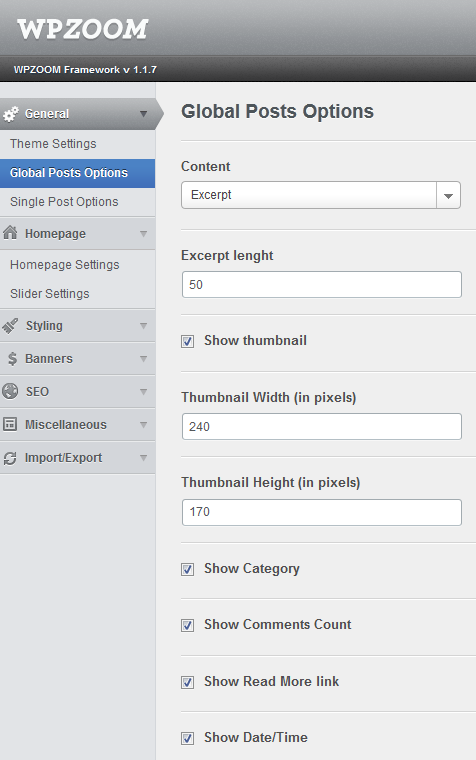
Task: Click the WPZOOM logo
Action: 82,29
